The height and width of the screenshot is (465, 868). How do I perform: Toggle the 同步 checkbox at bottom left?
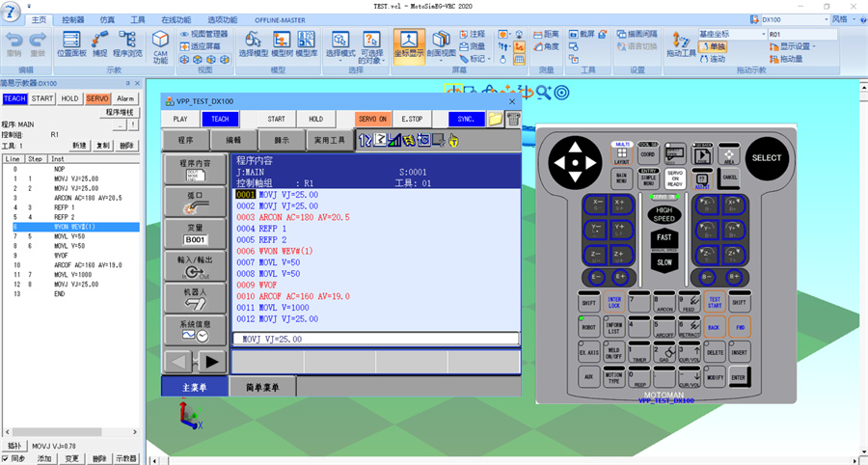point(7,459)
